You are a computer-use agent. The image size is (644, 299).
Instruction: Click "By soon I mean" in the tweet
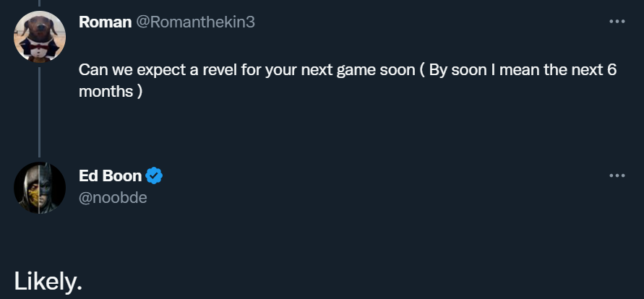(x=474, y=71)
